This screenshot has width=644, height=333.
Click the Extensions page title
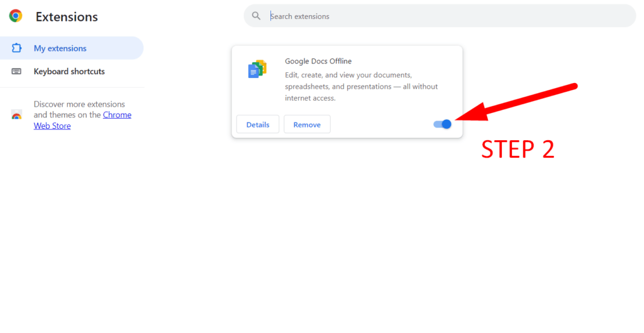67,17
